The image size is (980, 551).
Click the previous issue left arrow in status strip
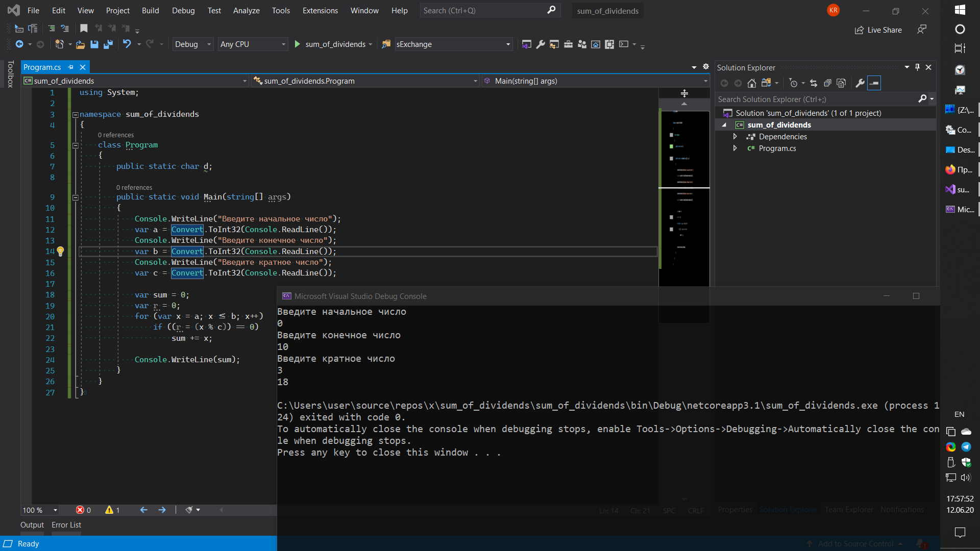pos(144,510)
